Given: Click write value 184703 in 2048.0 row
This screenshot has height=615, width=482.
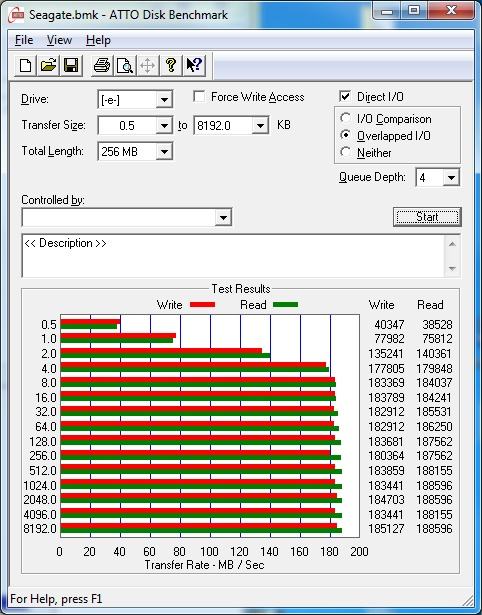Looking at the screenshot, I should click(x=386, y=499).
